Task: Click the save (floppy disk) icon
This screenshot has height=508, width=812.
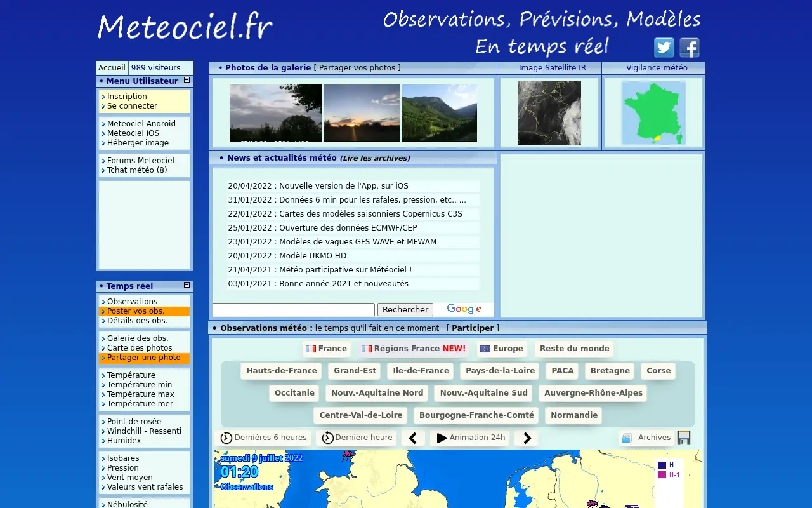Action: click(x=684, y=438)
